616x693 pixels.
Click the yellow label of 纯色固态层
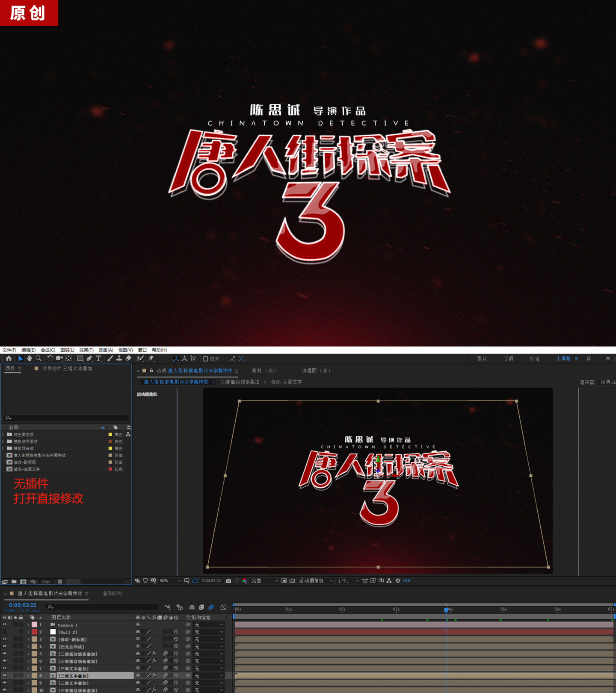[x=110, y=434]
